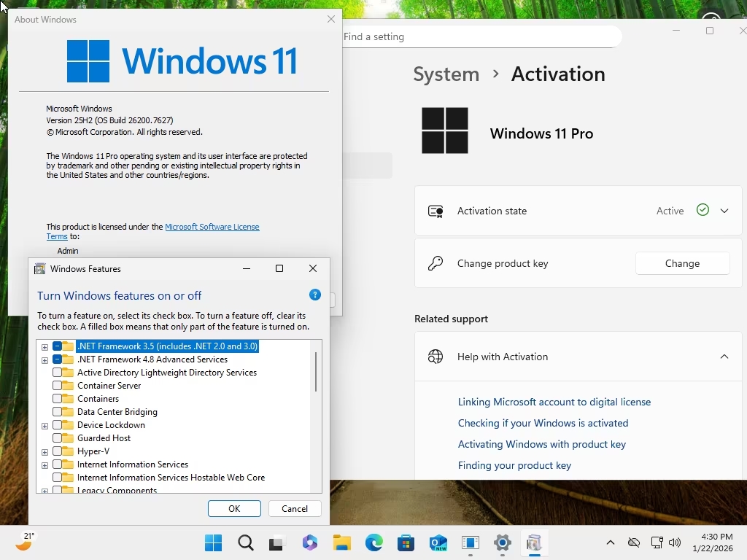Enable the Hyper-V feature checkbox
Image resolution: width=747 pixels, height=560 pixels.
(58, 451)
